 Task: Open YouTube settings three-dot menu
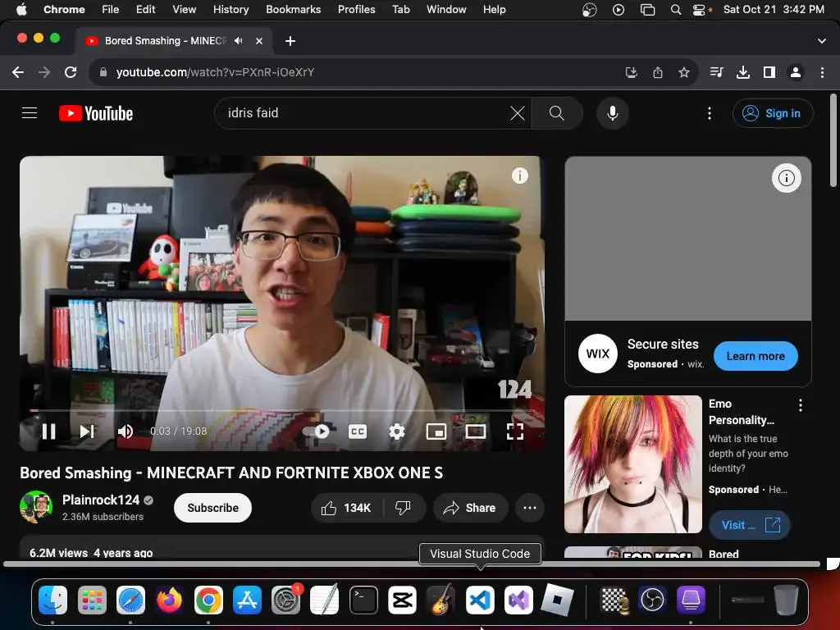(710, 113)
